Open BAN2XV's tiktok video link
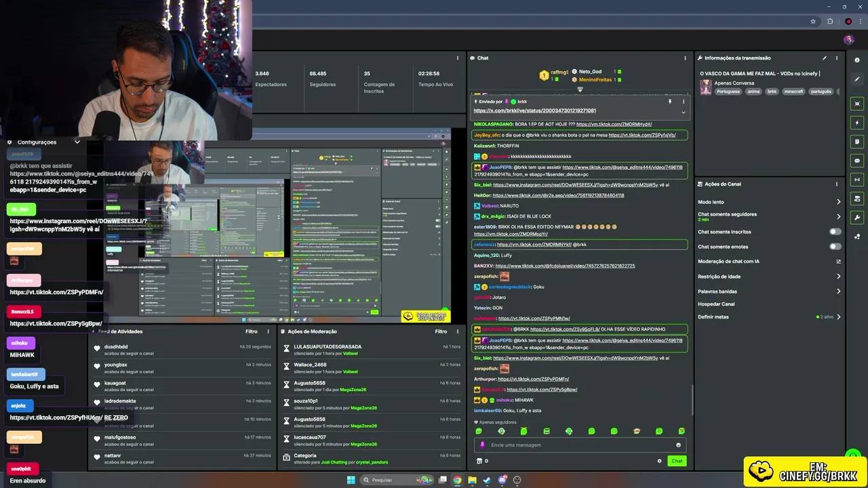 [x=565, y=266]
